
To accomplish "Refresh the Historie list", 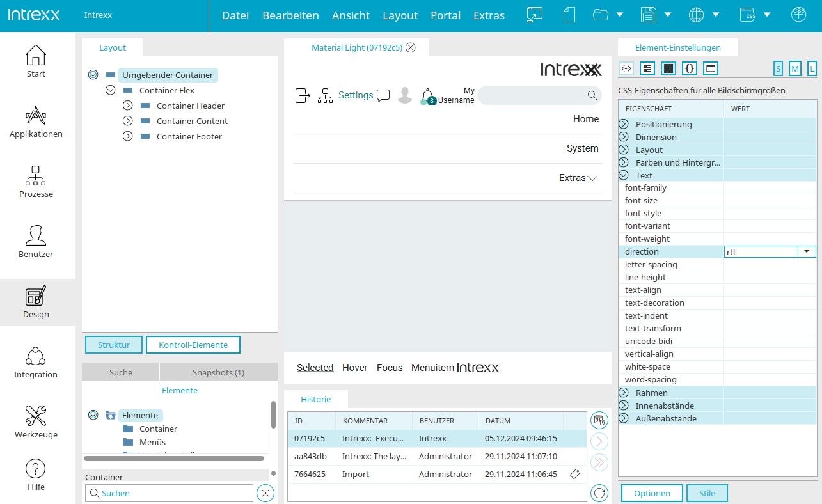I will tap(599, 492).
